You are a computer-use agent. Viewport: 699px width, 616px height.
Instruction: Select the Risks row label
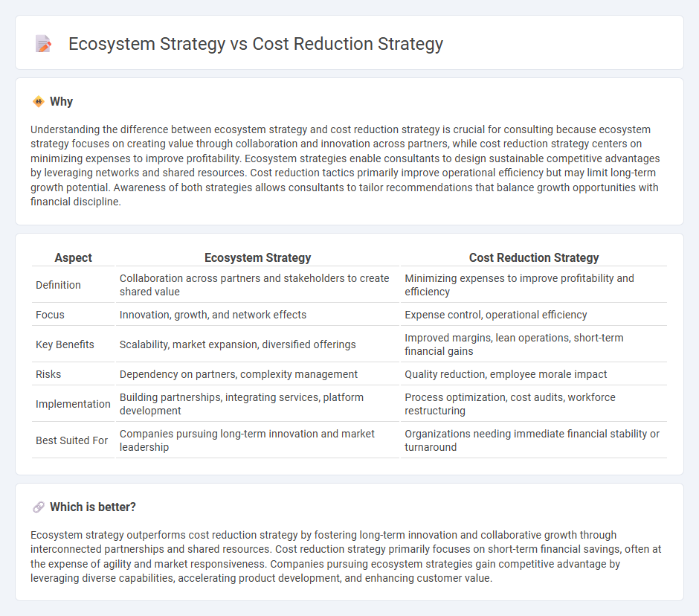48,374
